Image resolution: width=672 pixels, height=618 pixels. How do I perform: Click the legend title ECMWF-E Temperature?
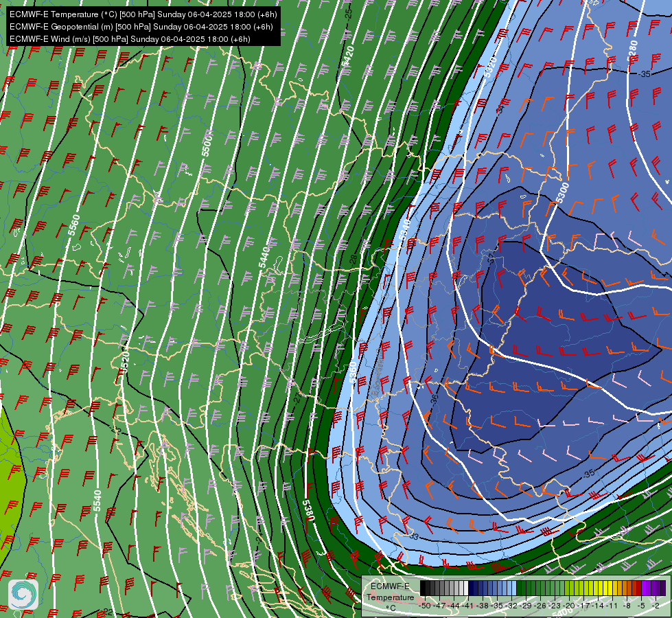pos(390,592)
